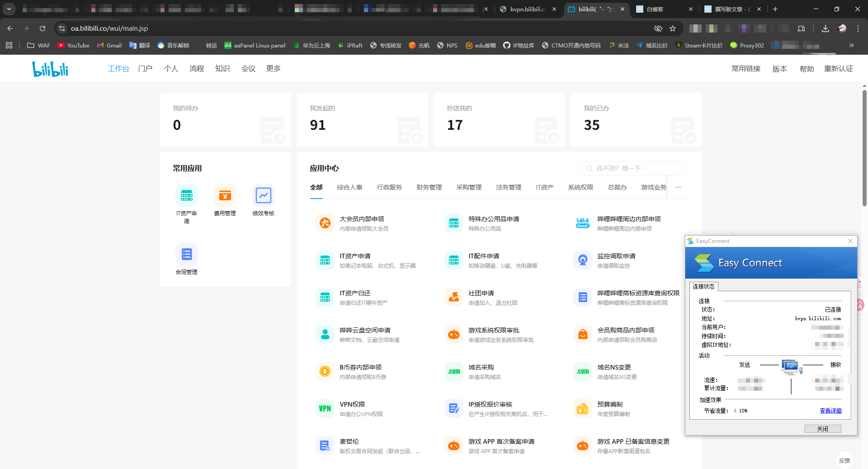Select the 流程 top menu item
This screenshot has width=868, height=469.
click(197, 69)
